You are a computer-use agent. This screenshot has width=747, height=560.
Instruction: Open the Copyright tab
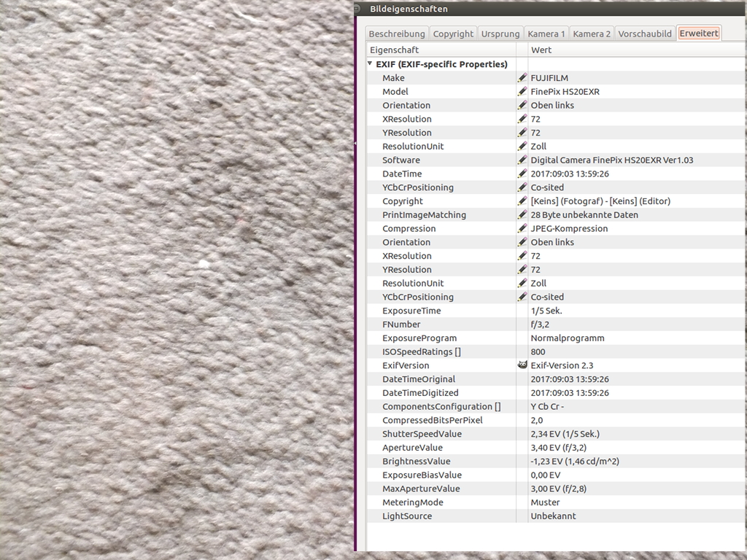coord(453,34)
